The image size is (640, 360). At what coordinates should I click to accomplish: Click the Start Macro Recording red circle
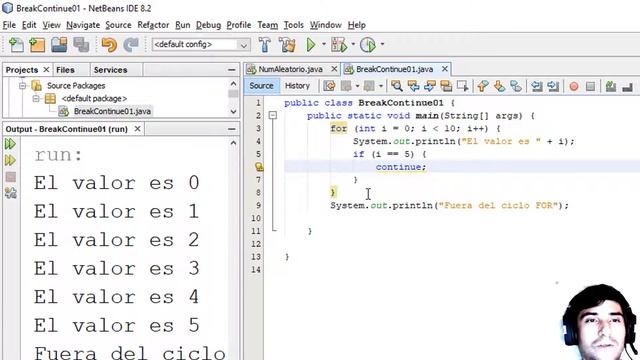coord(574,86)
